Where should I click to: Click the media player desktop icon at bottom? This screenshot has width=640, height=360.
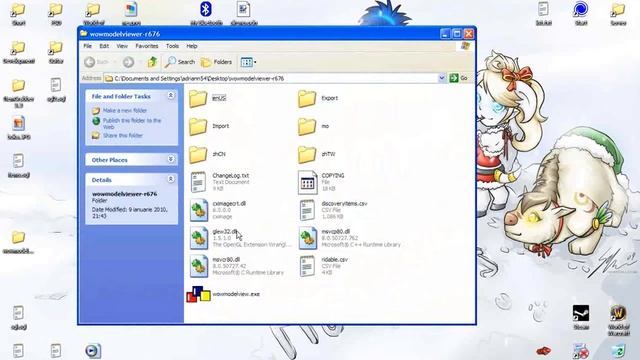tap(93, 351)
